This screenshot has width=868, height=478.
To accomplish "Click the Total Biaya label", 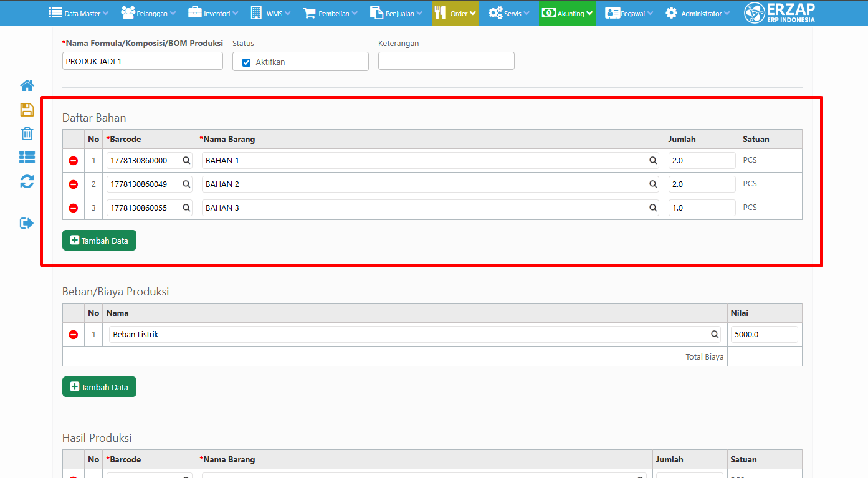I will pos(705,357).
